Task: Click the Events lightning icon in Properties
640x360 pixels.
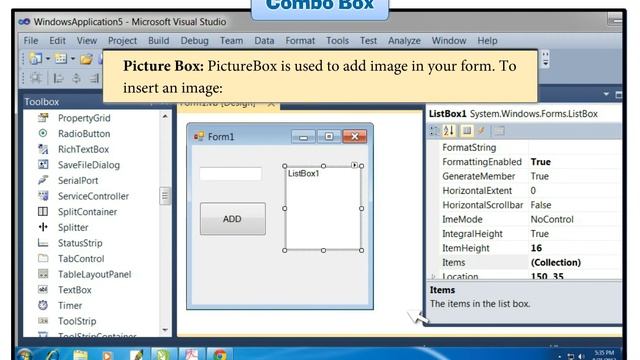Action: [x=481, y=131]
